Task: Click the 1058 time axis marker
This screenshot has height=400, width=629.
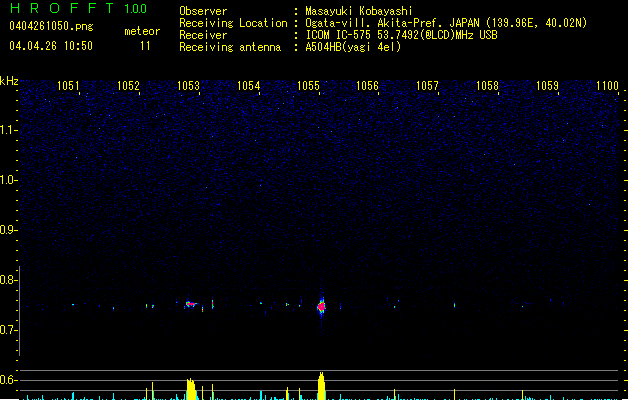Action: pos(487,86)
